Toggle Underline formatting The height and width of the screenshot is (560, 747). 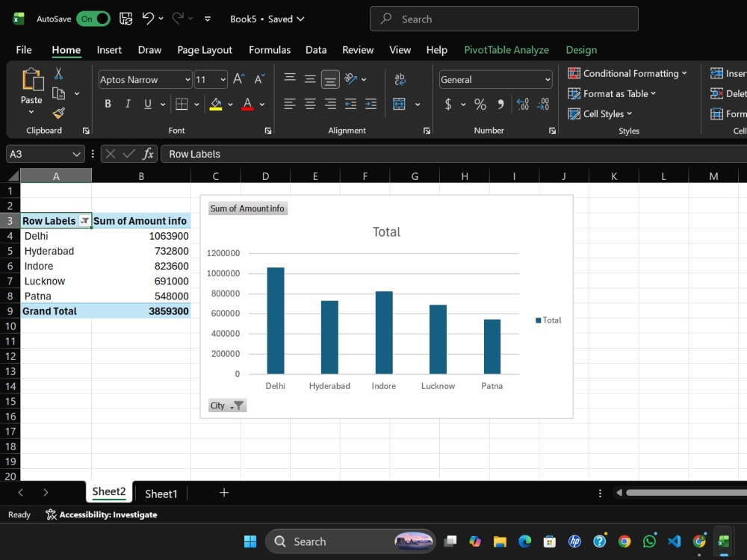coord(148,104)
